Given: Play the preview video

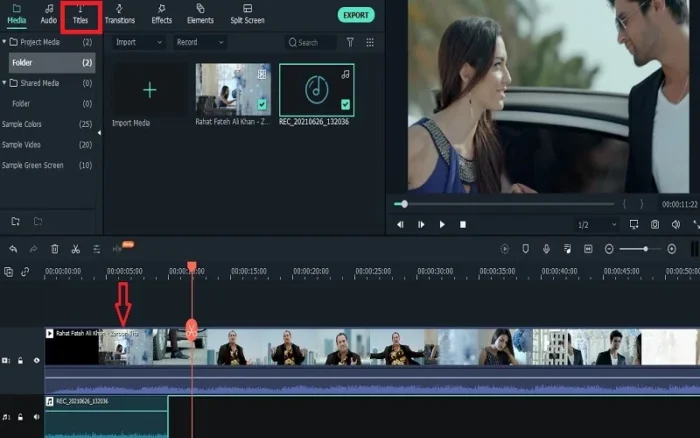Looking at the screenshot, I should (x=442, y=225).
